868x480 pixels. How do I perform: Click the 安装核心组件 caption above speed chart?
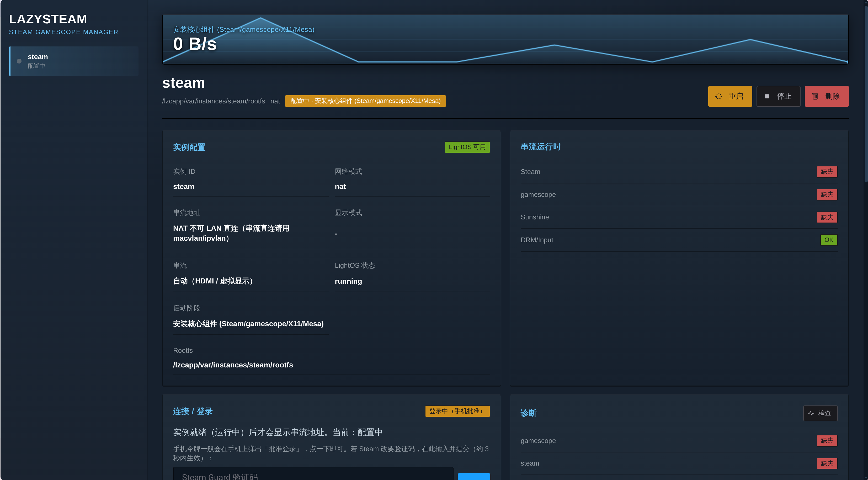coord(244,30)
